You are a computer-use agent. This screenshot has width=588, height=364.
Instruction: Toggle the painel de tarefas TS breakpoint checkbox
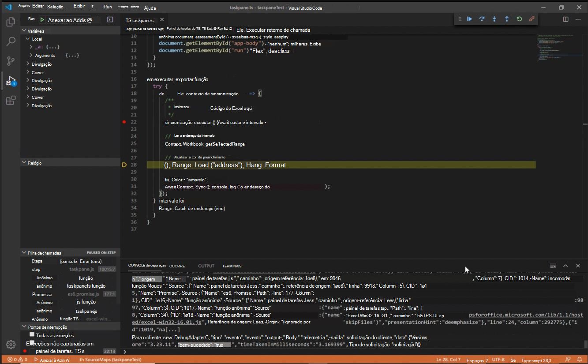tap(32, 351)
